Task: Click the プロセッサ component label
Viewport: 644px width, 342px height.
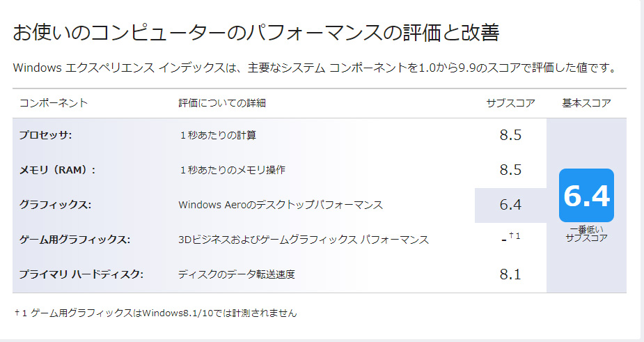Action: 46,135
